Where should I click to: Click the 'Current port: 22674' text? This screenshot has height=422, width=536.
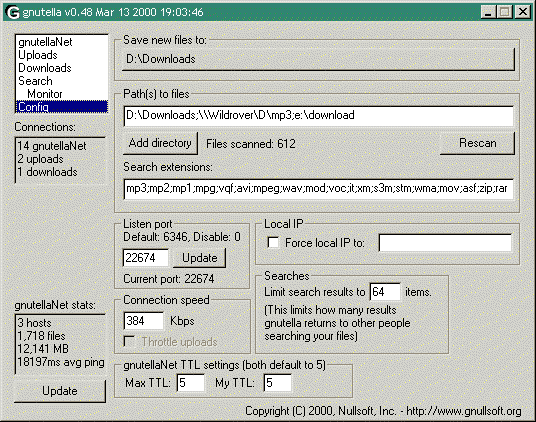[x=169, y=279]
